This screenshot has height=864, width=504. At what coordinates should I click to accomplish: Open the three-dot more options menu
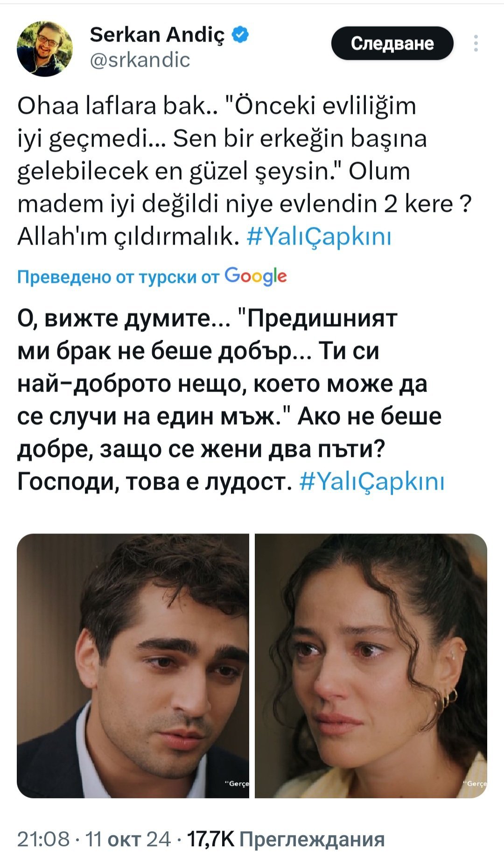(x=476, y=43)
